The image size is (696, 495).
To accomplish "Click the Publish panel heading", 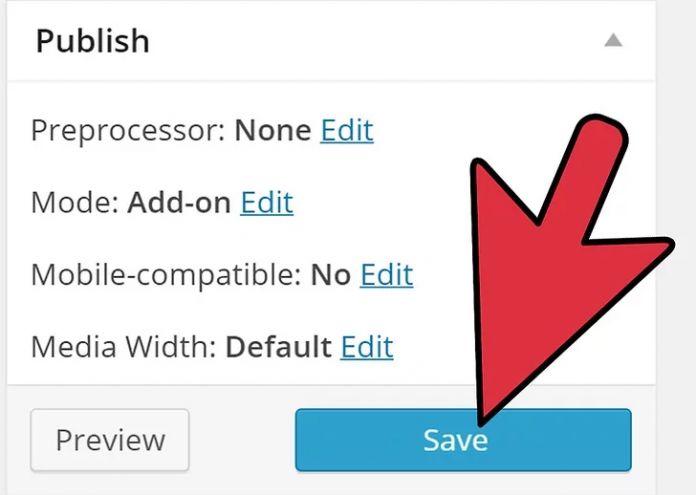I will (x=93, y=42).
